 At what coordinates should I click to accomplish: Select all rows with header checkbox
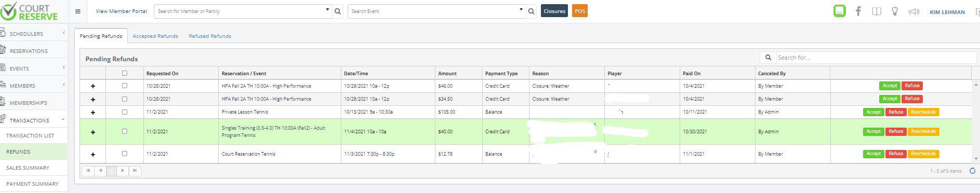coord(124,73)
